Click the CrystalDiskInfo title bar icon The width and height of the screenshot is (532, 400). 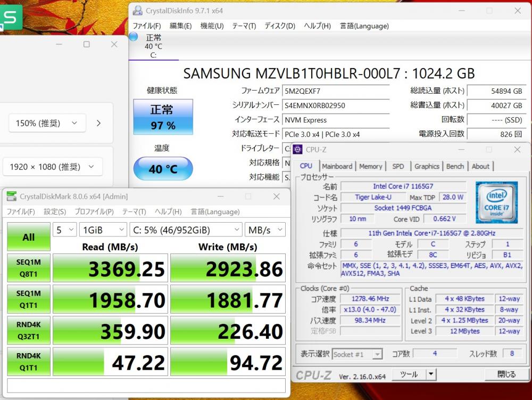click(137, 11)
